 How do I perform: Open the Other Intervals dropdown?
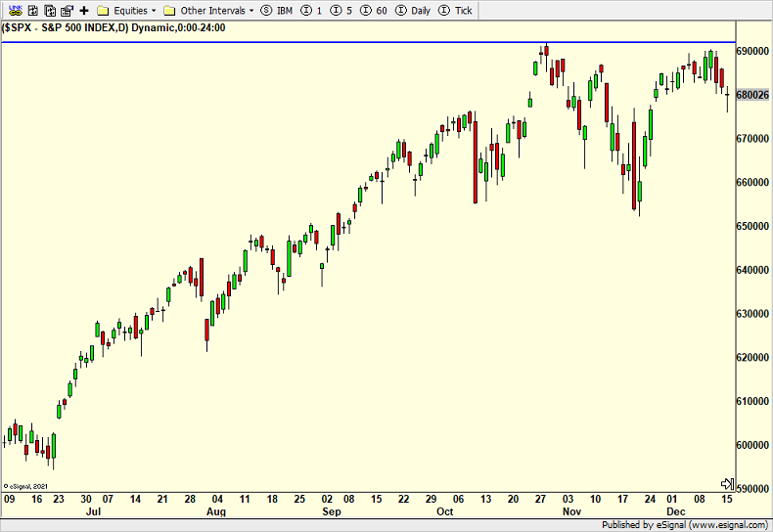pos(208,11)
